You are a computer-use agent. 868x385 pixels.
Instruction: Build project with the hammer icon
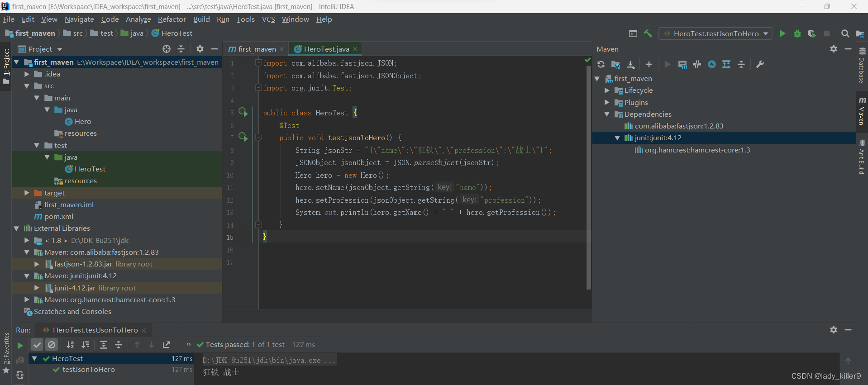648,33
